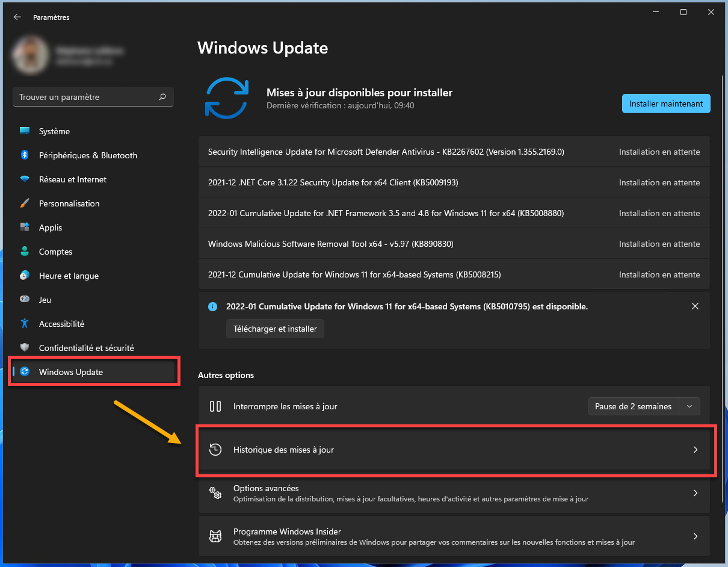
Task: Click the back arrow in Paramètres
Action: [17, 17]
